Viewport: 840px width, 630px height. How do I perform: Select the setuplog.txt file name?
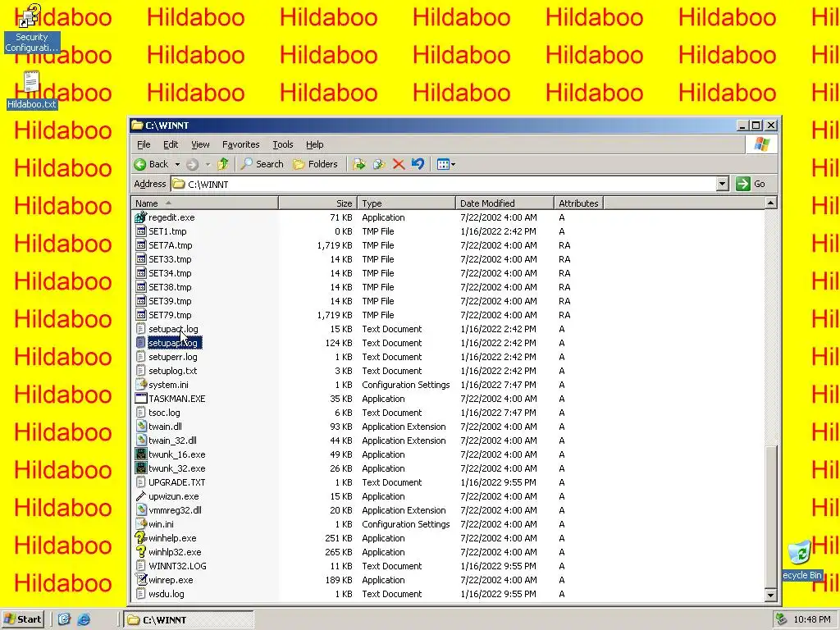(172, 371)
